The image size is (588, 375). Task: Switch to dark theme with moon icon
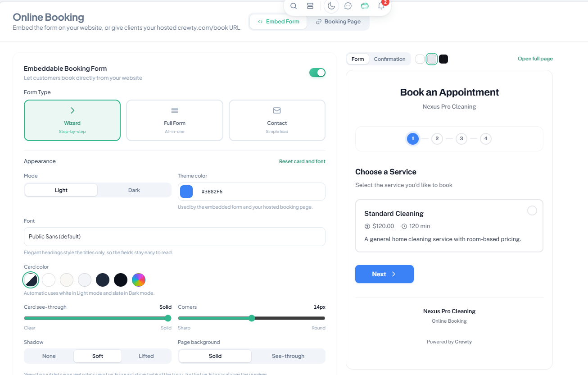[x=331, y=6]
